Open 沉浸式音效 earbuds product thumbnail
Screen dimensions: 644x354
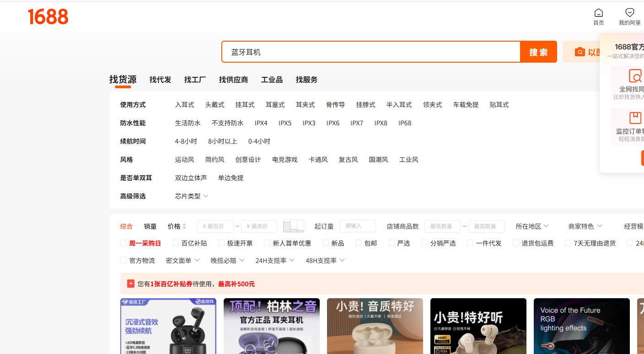click(168, 326)
